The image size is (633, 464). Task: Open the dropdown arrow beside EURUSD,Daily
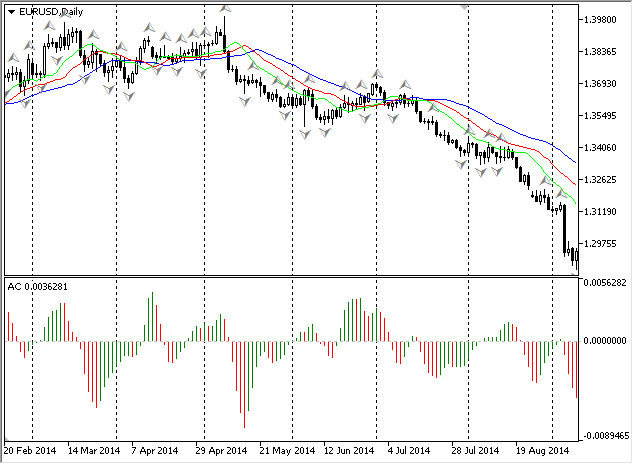(11, 12)
